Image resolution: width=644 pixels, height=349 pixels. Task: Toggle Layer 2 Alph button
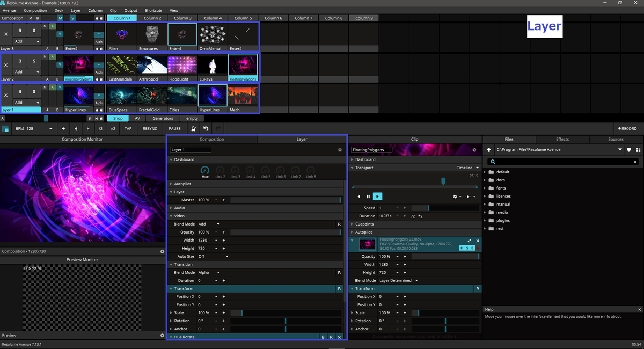99,72
